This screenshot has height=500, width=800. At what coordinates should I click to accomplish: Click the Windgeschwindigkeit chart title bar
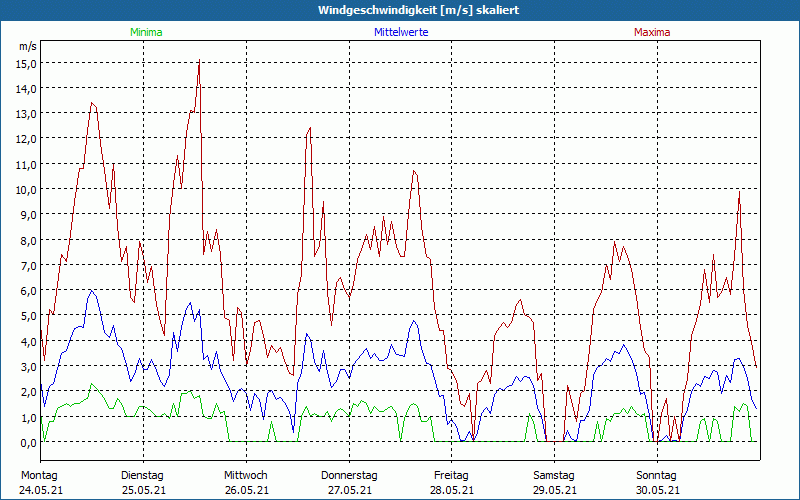pyautogui.click(x=400, y=10)
